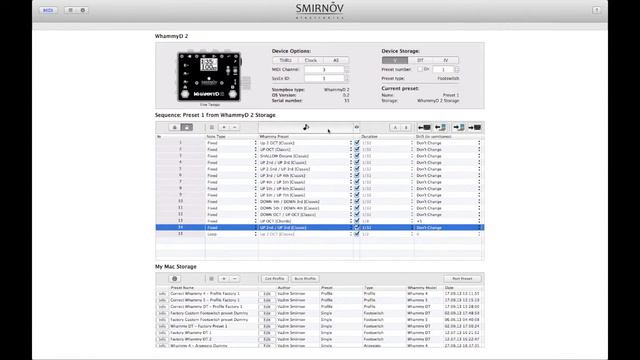Click the left-arrow black pedal transfer icon

pyautogui.click(x=424, y=127)
